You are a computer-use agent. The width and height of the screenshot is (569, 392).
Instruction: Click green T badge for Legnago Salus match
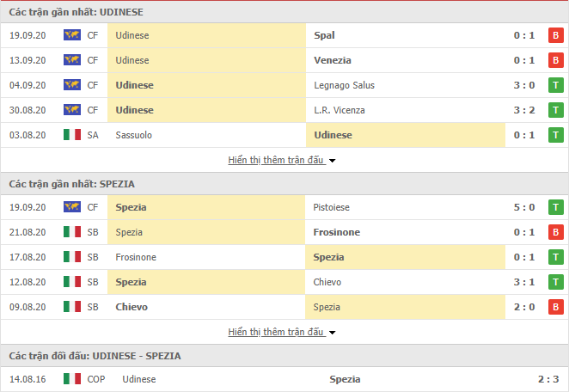click(x=555, y=85)
